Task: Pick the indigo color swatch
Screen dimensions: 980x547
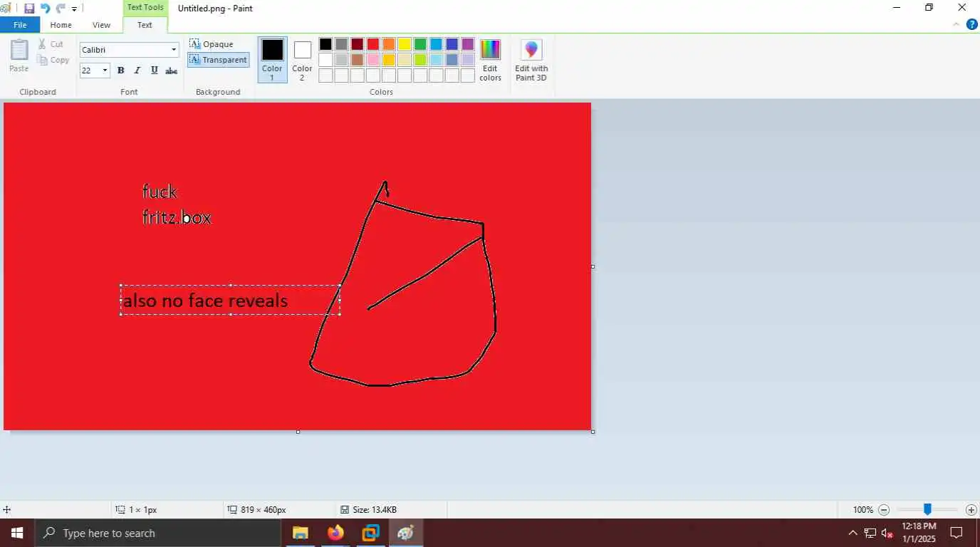Action: 452,44
